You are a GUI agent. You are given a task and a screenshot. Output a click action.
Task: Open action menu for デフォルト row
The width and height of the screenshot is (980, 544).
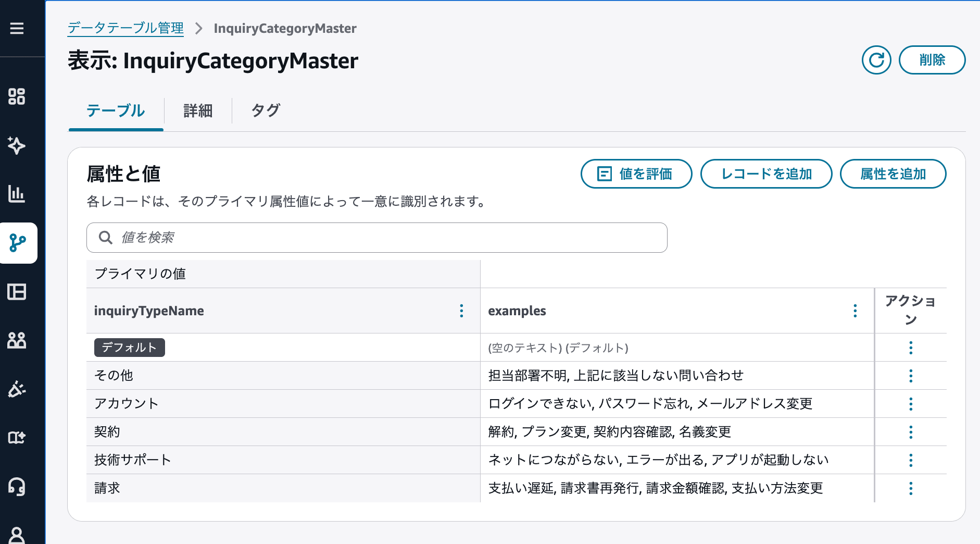(x=911, y=348)
